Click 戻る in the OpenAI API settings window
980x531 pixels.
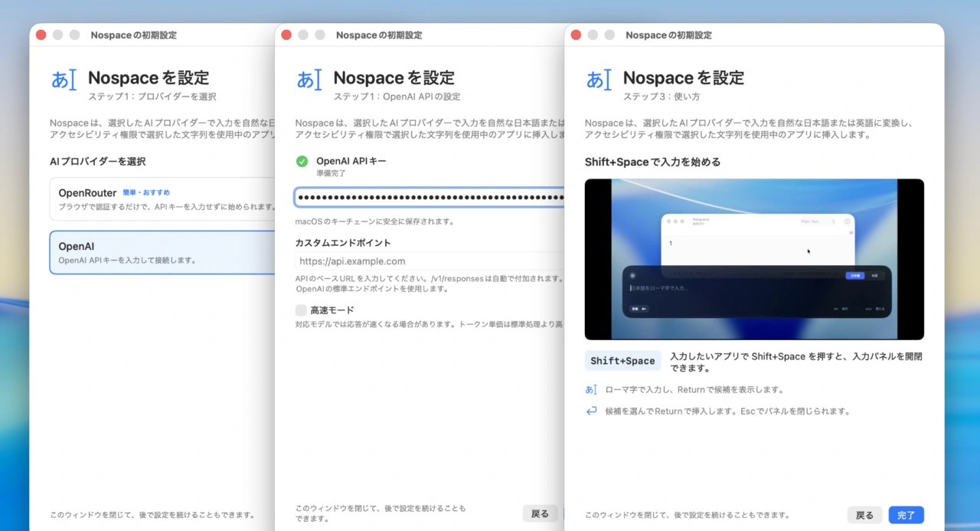pyautogui.click(x=541, y=514)
